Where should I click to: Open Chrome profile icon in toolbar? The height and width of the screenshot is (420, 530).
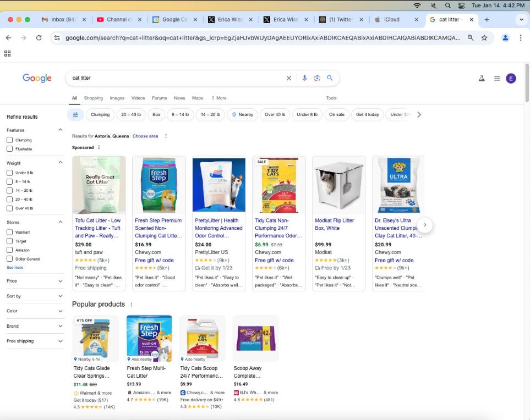pos(505,38)
